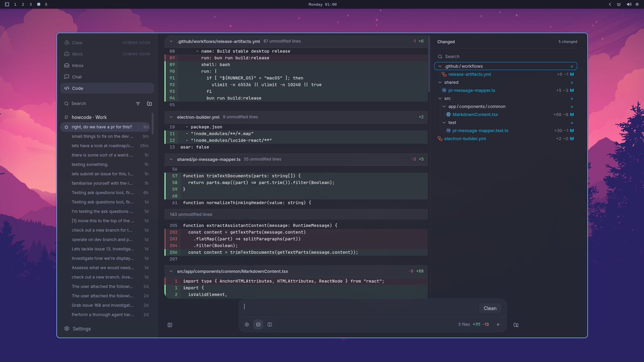Click the session filter icon

click(x=138, y=104)
